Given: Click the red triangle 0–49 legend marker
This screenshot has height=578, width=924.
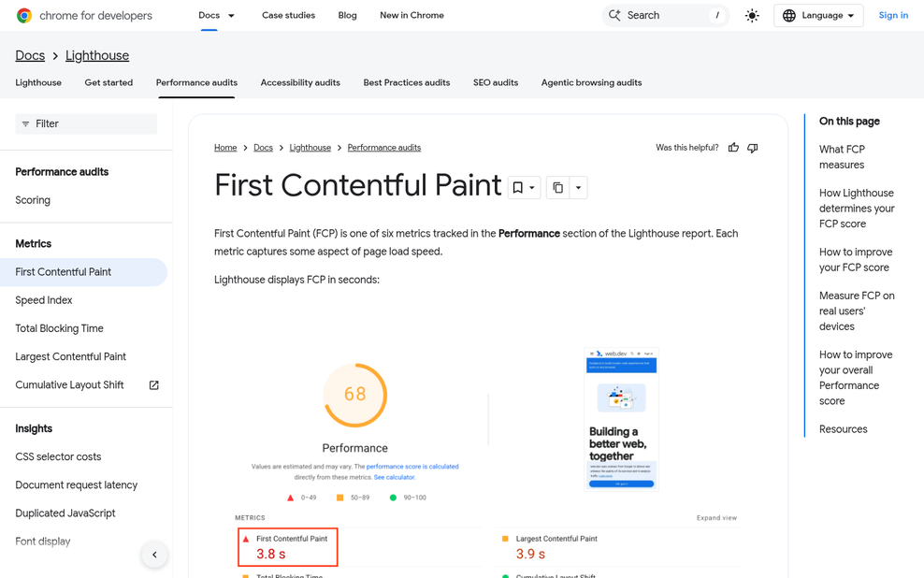Looking at the screenshot, I should pos(290,498).
